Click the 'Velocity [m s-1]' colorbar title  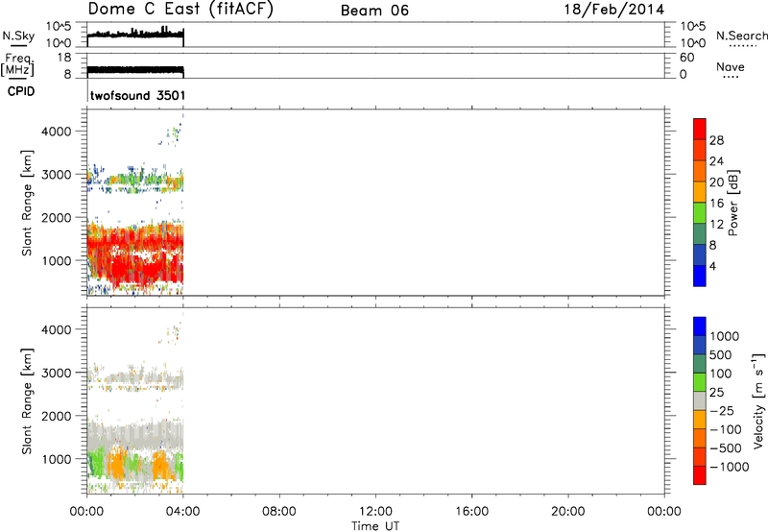click(758, 401)
